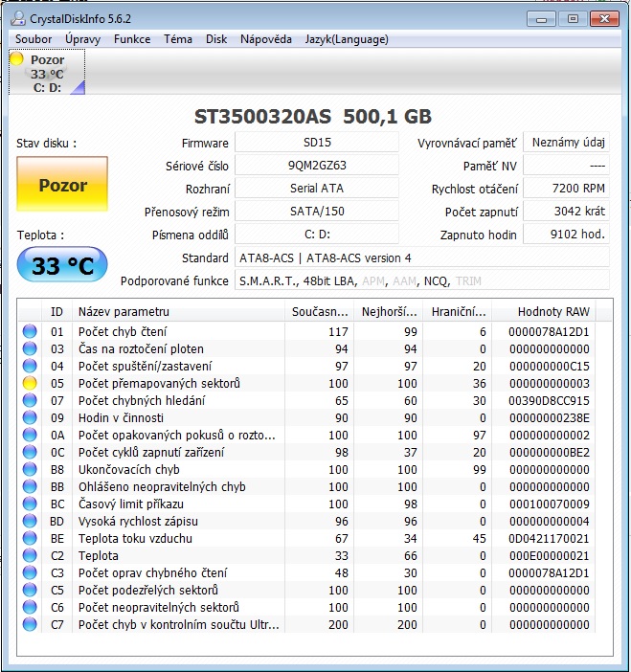This screenshot has height=672, width=631.
Task: Minimize the CrystalDiskInfo window
Action: pos(541,19)
